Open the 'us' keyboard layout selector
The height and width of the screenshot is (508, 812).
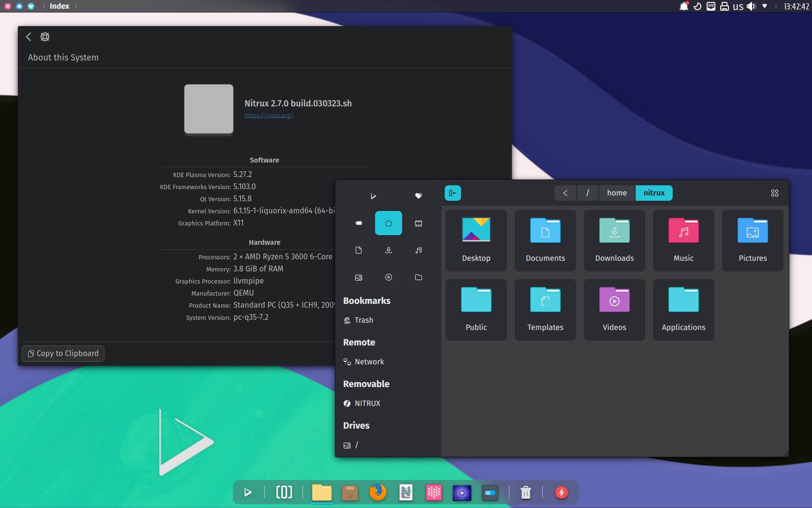[738, 6]
